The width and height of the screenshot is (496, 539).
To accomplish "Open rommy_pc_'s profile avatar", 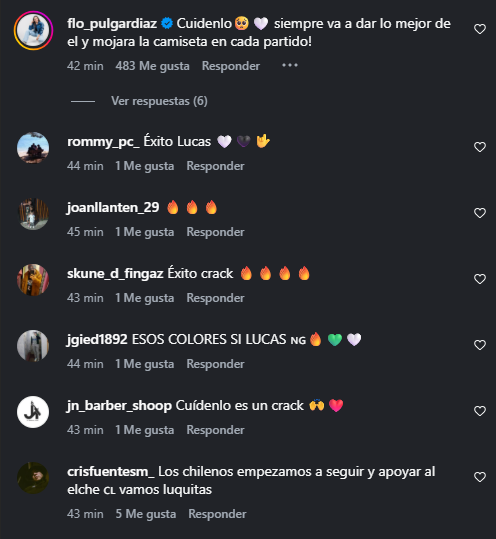I will (x=33, y=148).
